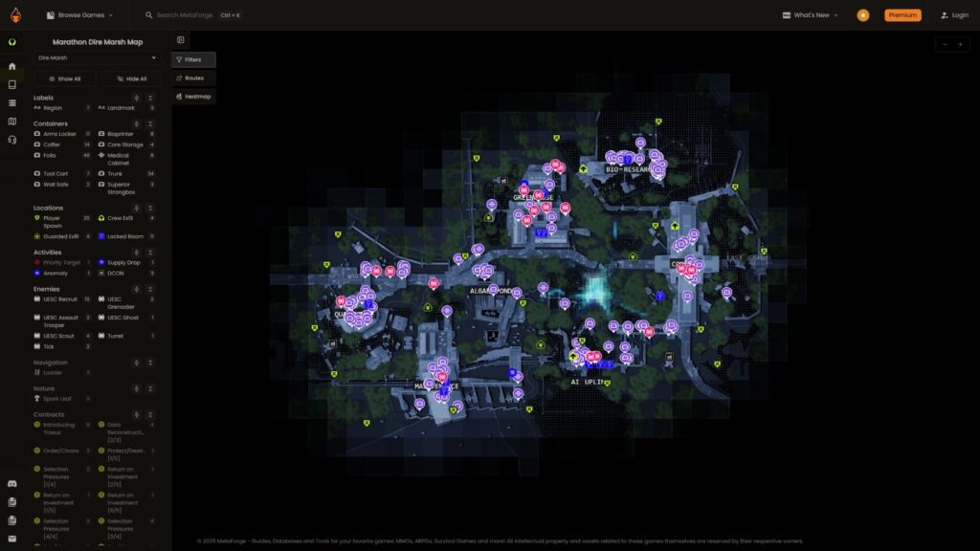
Task: Open the headset icon in sidebar
Action: [x=11, y=140]
